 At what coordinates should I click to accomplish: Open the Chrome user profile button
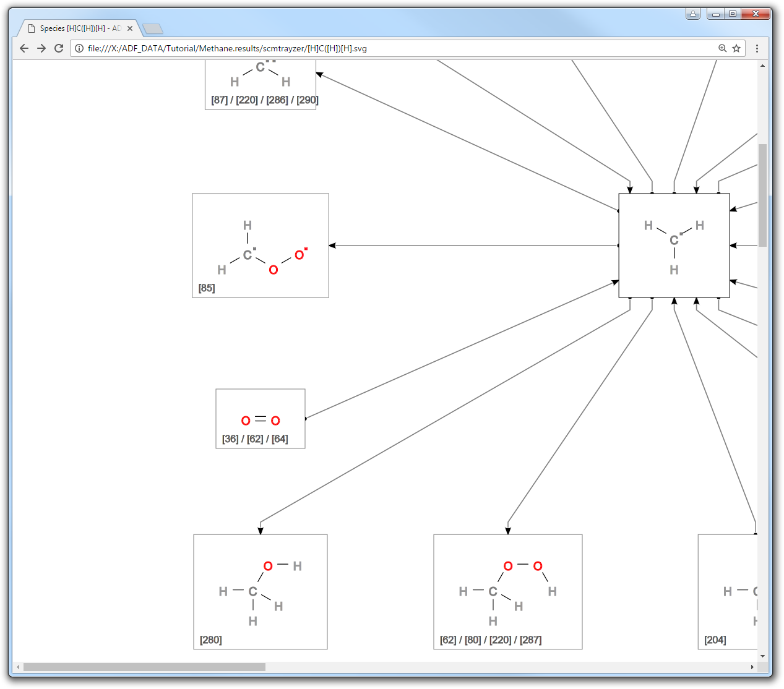coord(693,14)
